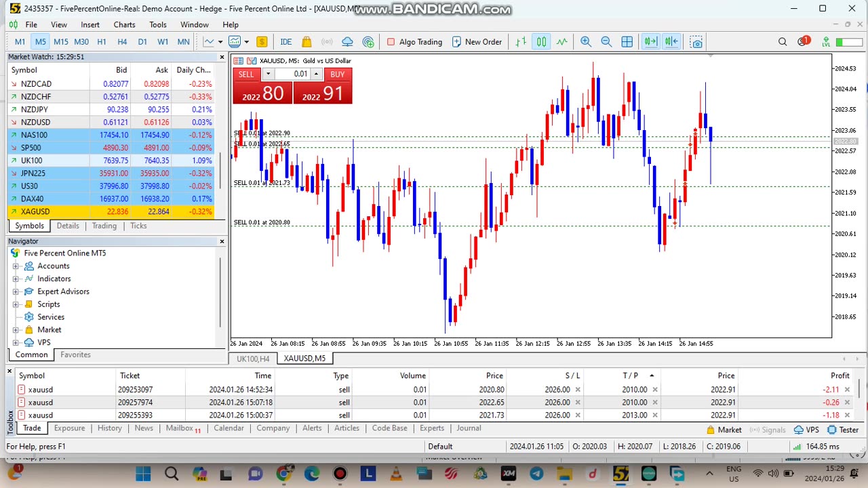The width and height of the screenshot is (868, 488).
Task: Zoom in on the chart
Action: point(586,42)
